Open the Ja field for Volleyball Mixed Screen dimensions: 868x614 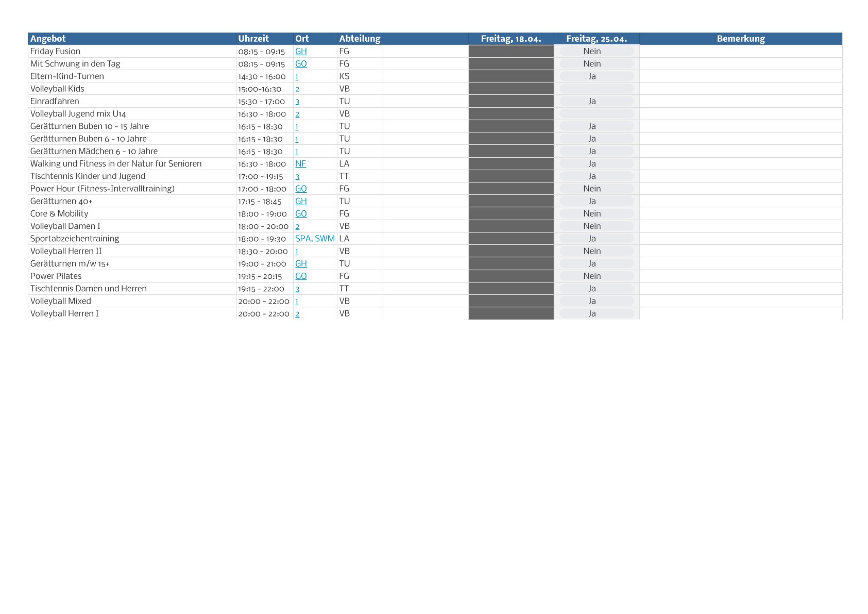click(597, 301)
